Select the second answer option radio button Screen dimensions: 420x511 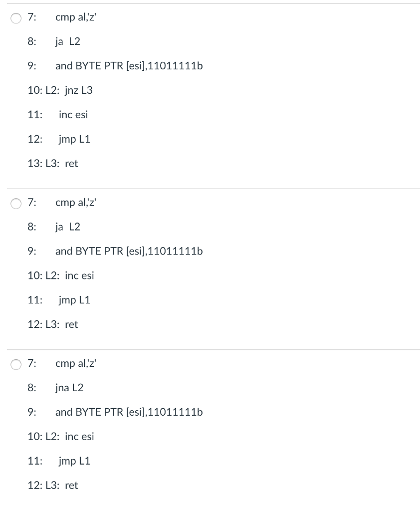pos(15,203)
